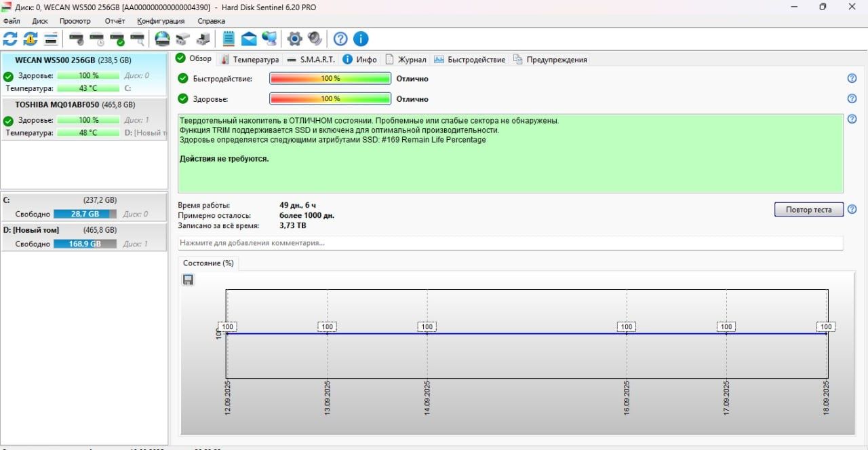This screenshot has height=450, width=868.
Task: Click help icon next to Повтор теста
Action: tap(852, 209)
